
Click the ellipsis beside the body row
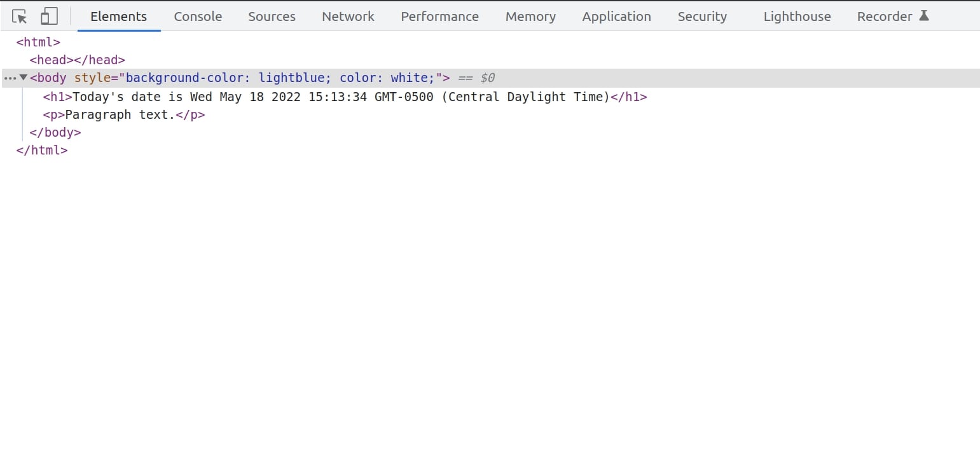(x=10, y=78)
